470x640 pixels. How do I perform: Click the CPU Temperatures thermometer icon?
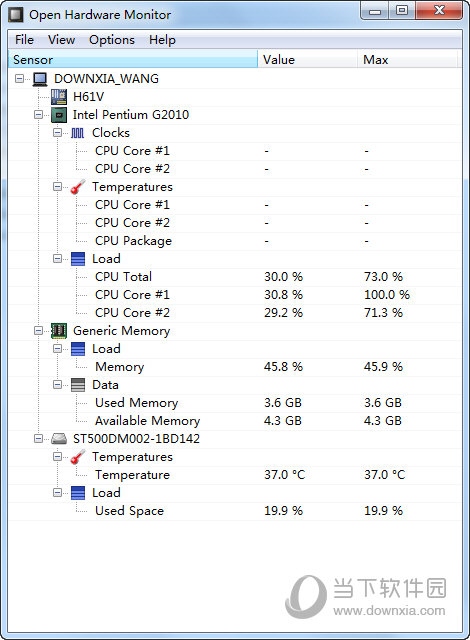coord(78,187)
